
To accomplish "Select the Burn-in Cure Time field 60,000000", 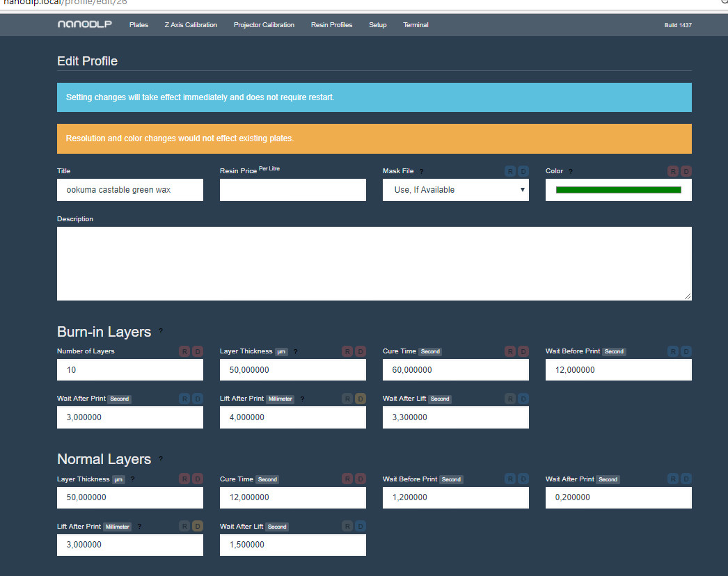I will pos(455,370).
